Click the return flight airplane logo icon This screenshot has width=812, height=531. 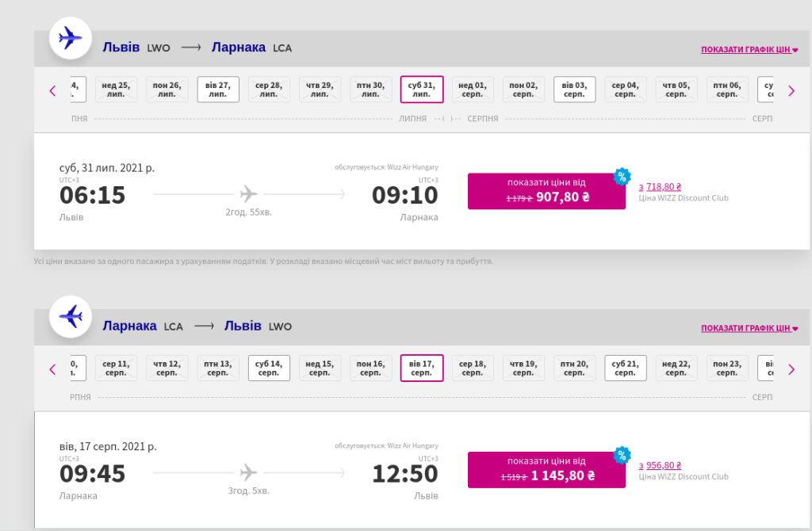(71, 316)
